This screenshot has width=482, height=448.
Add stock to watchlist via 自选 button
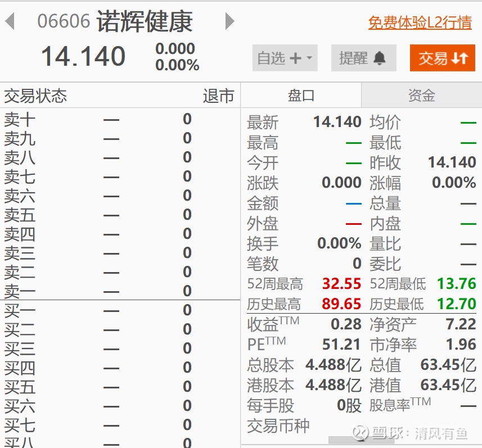tap(285, 58)
